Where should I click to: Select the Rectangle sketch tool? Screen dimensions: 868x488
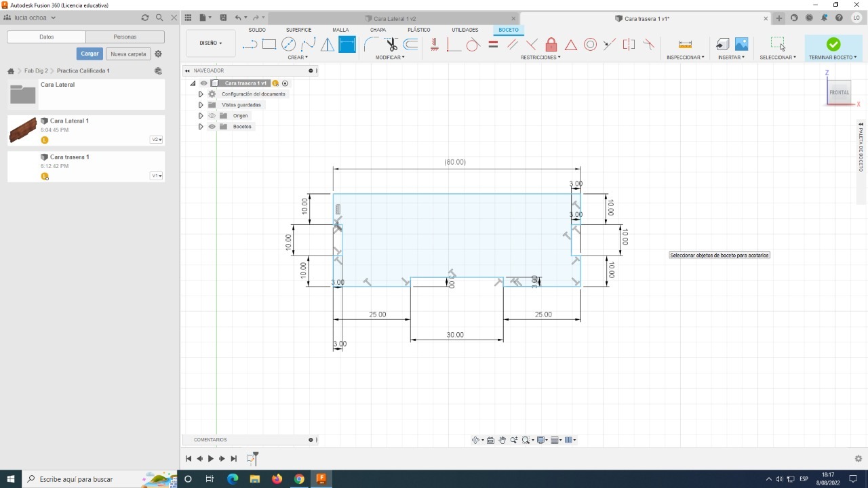tap(269, 45)
